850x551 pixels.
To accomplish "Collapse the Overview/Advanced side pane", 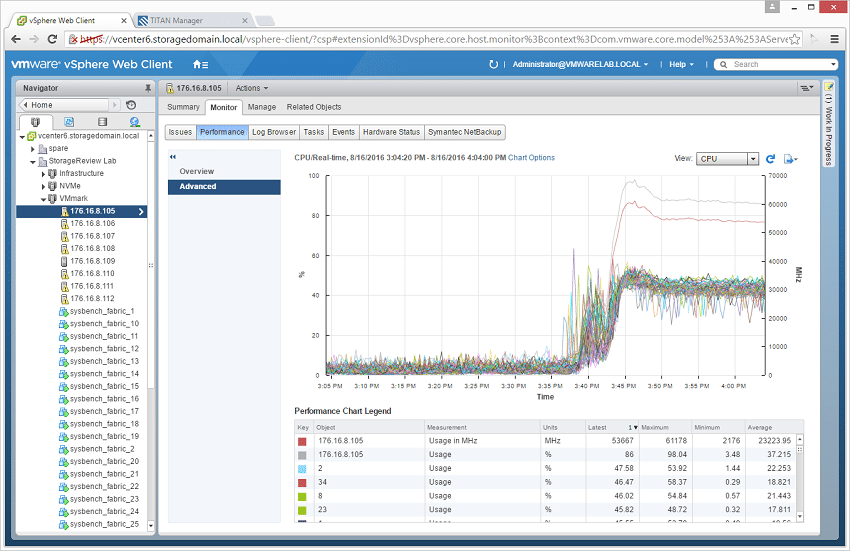I will (x=173, y=157).
